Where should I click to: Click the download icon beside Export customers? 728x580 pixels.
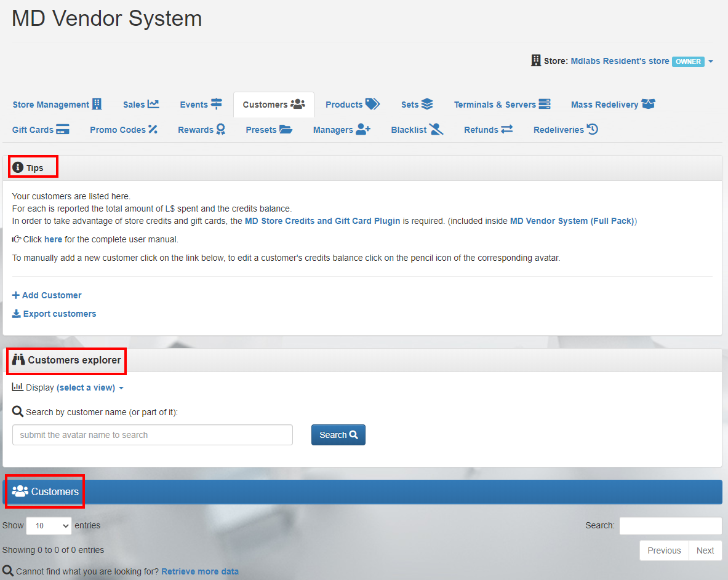16,314
